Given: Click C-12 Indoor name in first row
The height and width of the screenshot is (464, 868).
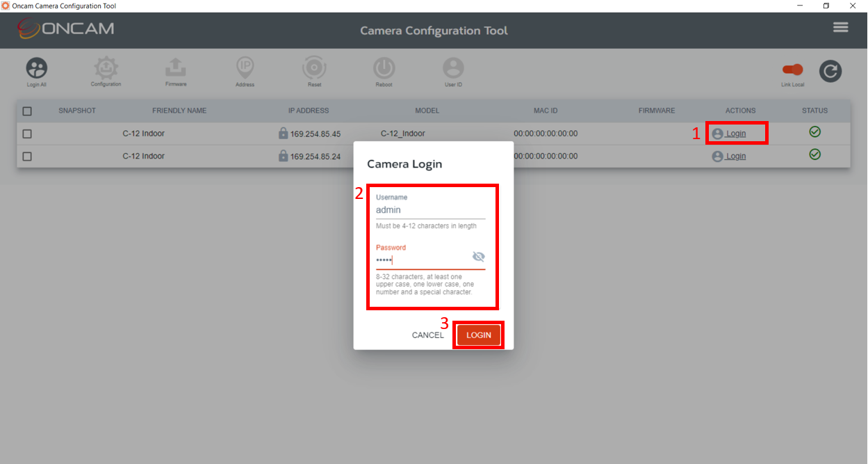Looking at the screenshot, I should [144, 134].
